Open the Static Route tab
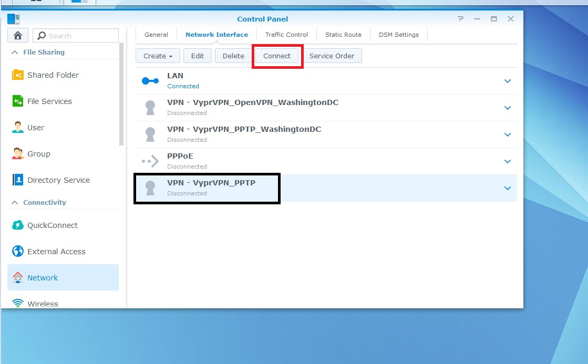588x364 pixels. [x=343, y=35]
